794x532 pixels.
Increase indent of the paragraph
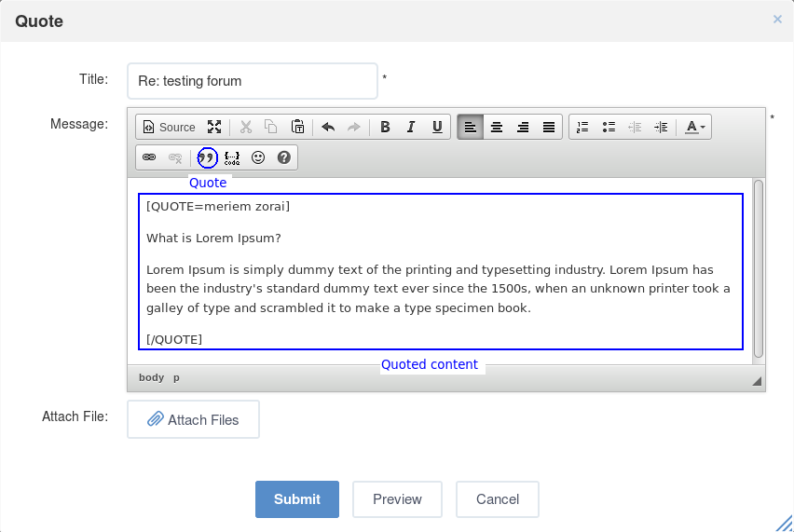pyautogui.click(x=661, y=127)
